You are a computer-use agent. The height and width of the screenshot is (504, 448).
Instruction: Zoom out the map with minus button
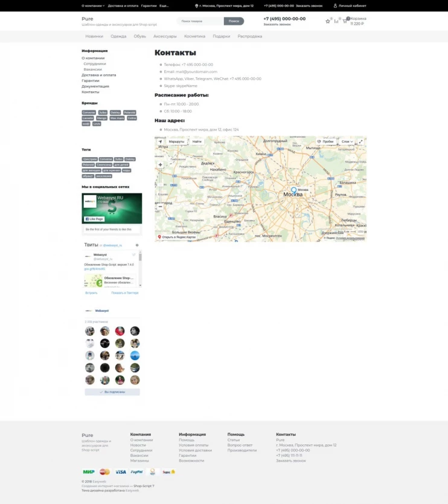(x=160, y=207)
